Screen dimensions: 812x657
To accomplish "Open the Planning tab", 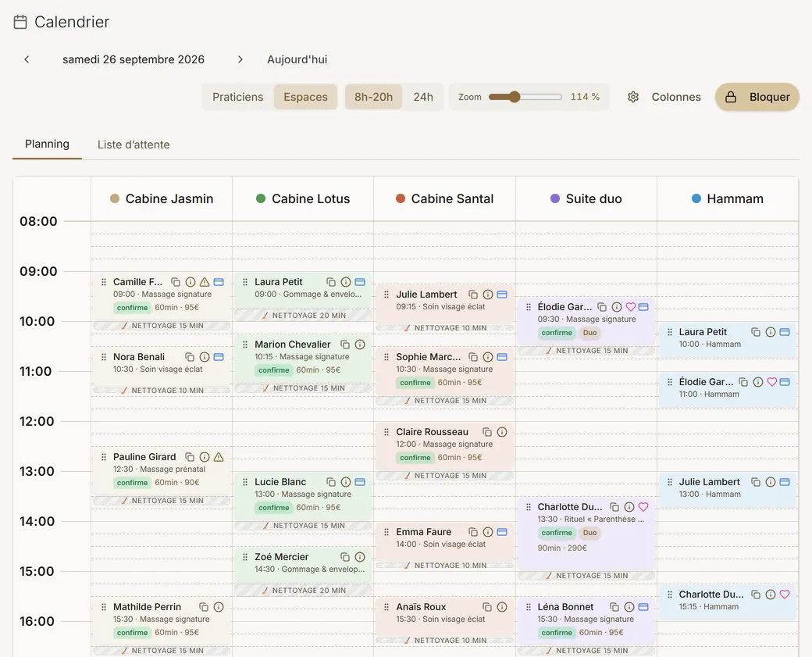I will pos(47,144).
